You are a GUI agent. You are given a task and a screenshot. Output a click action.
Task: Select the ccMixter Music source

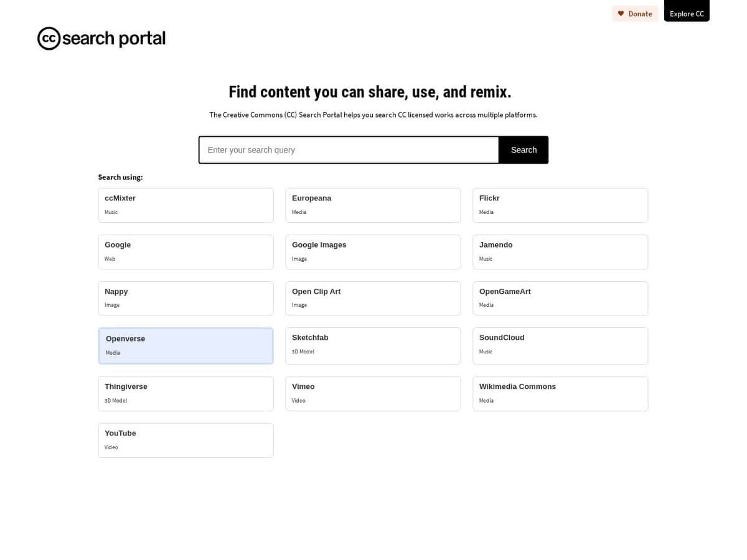coord(186,205)
